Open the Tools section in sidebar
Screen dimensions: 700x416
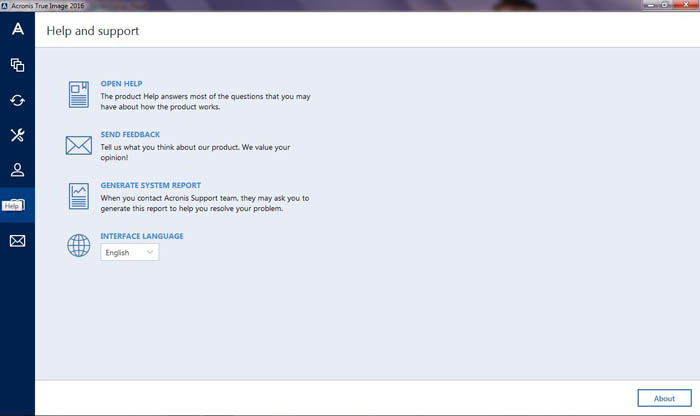click(17, 135)
